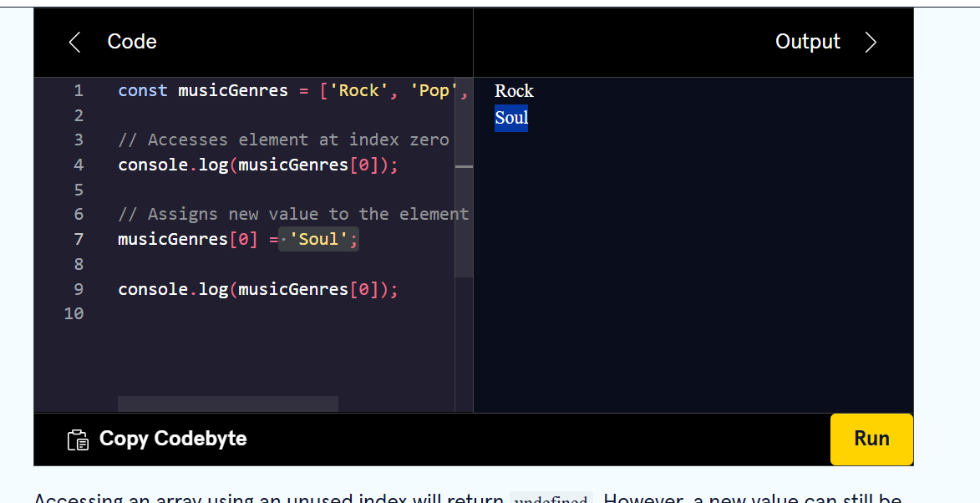Place cursor on 'Soul' string in line 7
This screenshot has height=503, width=980.
coord(318,240)
